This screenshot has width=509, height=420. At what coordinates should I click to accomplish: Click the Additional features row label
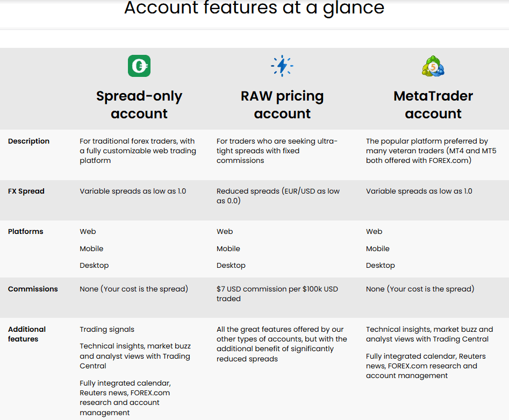click(27, 334)
